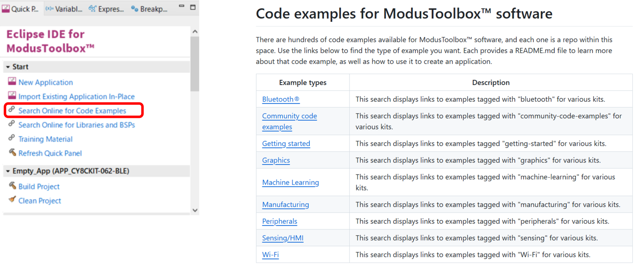644x268 pixels.
Task: Click the Quick Panel scroll down arrow
Action: click(195, 210)
